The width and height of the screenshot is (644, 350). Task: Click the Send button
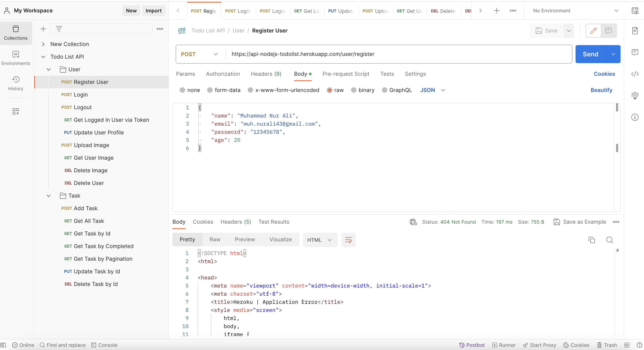click(590, 54)
